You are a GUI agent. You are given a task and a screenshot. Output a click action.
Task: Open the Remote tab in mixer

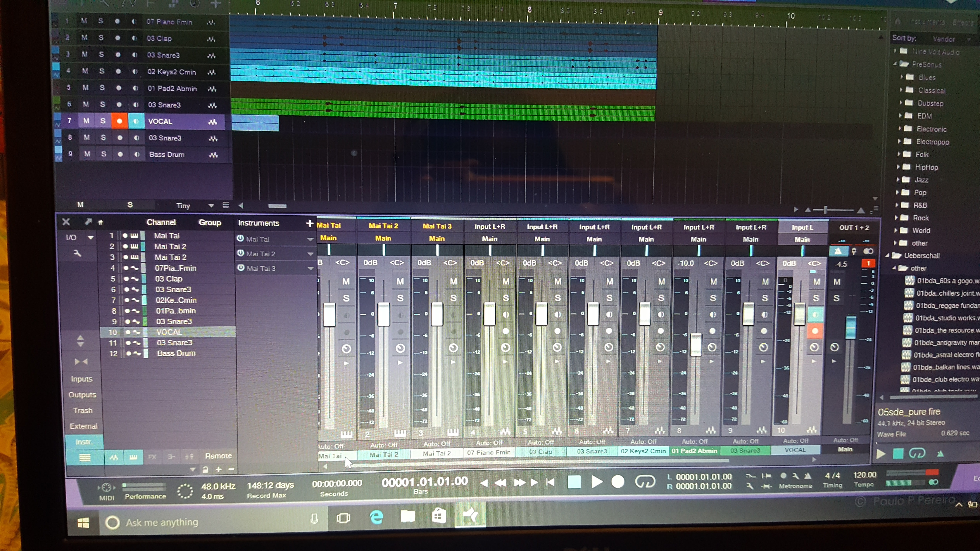[218, 455]
